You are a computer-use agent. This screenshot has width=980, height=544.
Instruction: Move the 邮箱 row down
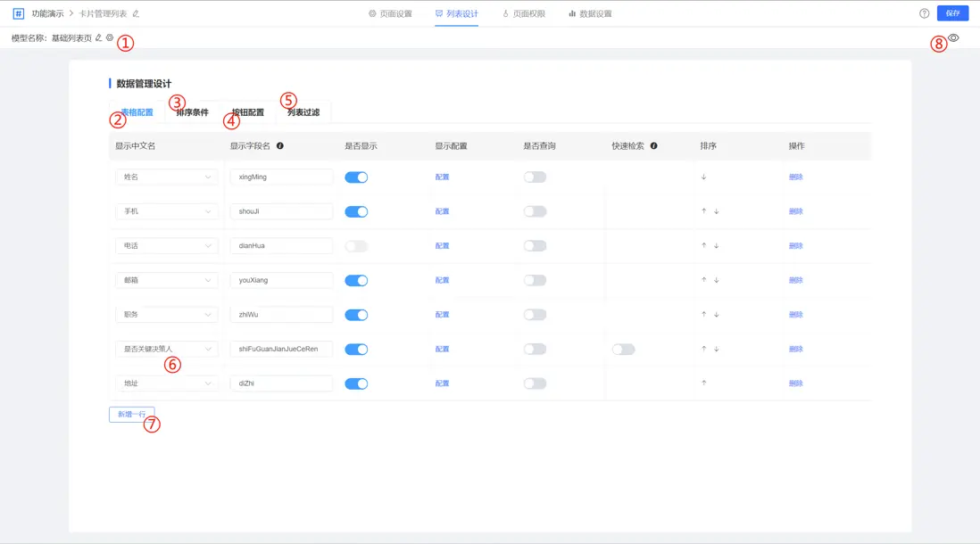(x=716, y=280)
